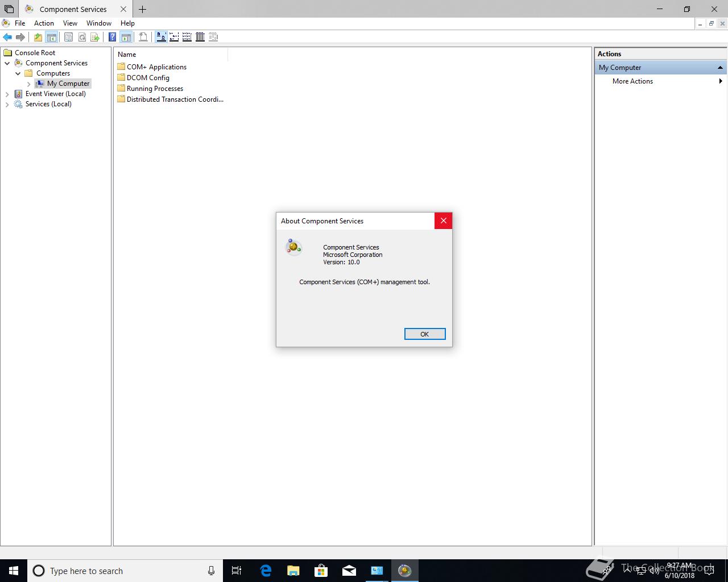Click the microphone icon in taskbar search

click(x=211, y=571)
